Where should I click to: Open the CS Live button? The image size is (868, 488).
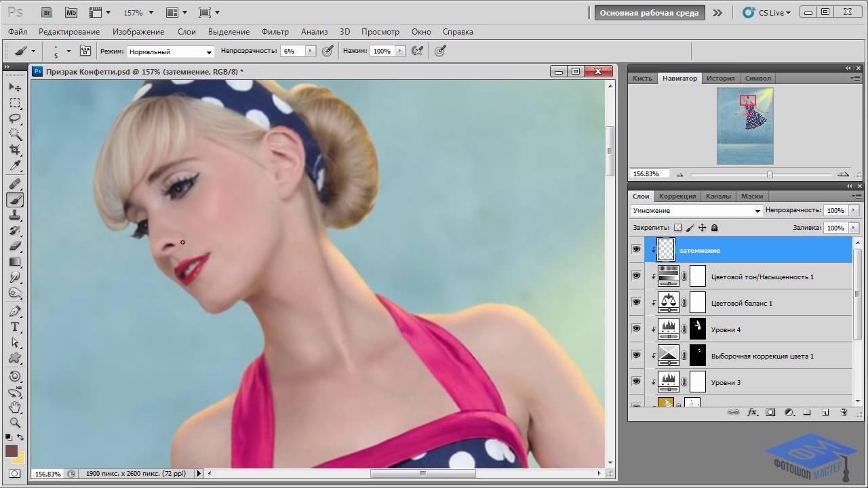click(x=766, y=12)
